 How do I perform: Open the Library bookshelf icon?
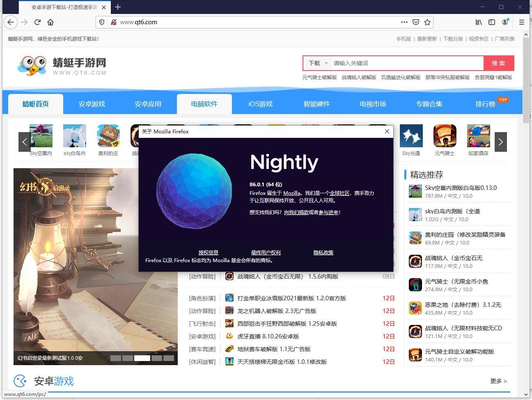click(479, 22)
